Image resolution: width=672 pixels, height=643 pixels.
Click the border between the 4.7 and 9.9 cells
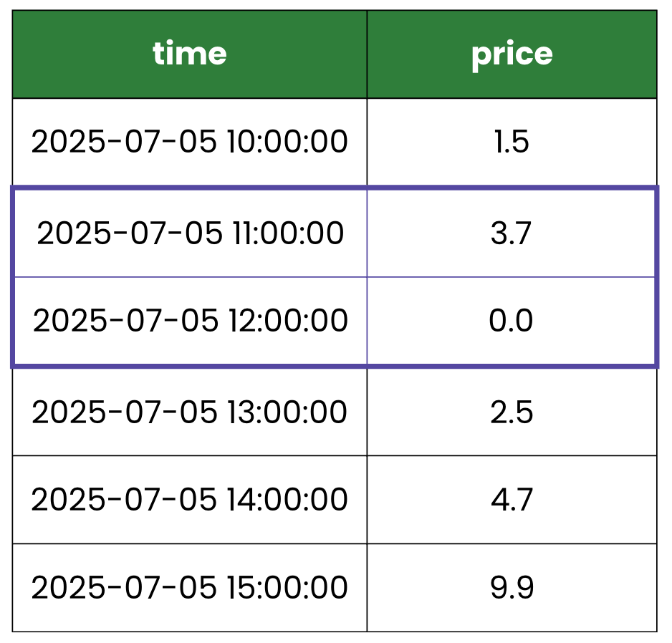point(512,543)
